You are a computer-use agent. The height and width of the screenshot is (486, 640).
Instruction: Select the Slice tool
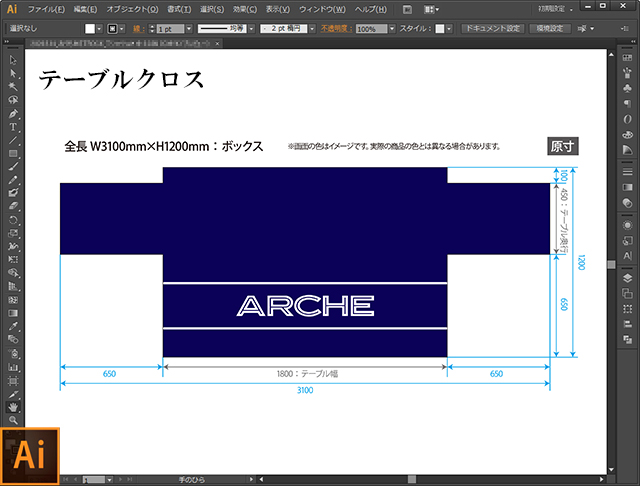(x=13, y=394)
